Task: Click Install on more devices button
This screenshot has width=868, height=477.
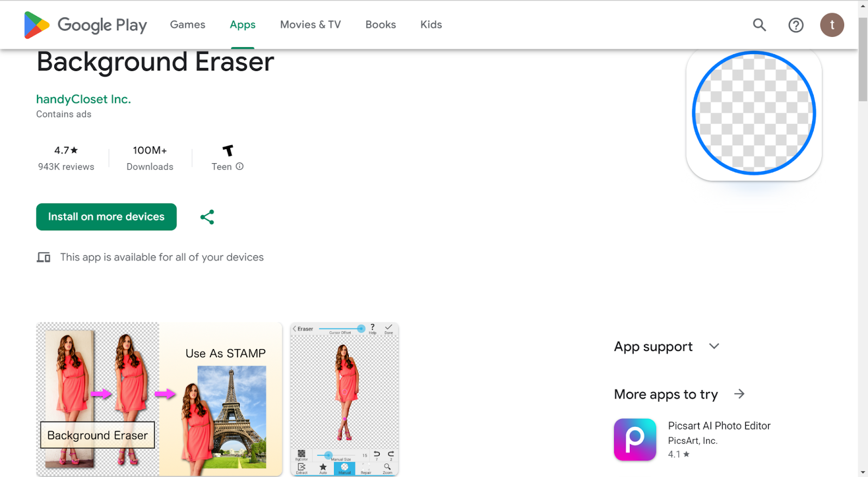Action: point(106,217)
